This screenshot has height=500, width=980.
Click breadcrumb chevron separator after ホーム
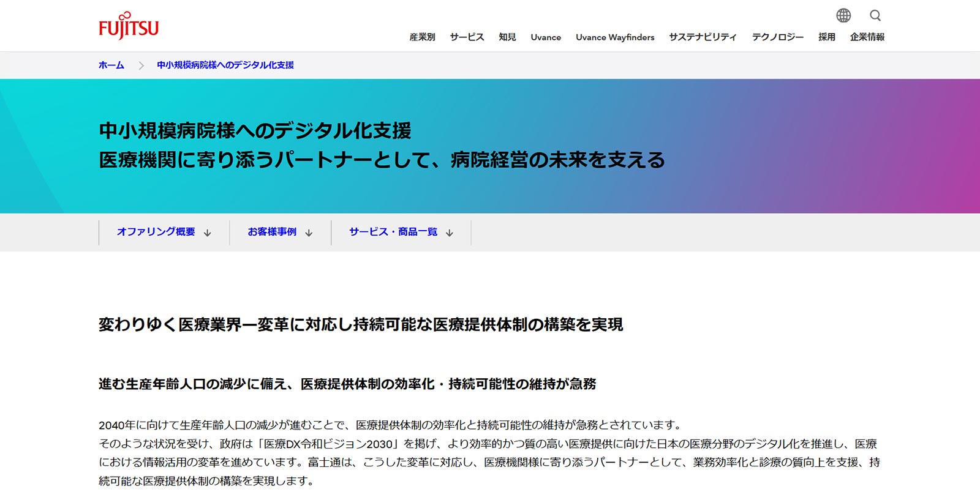141,65
